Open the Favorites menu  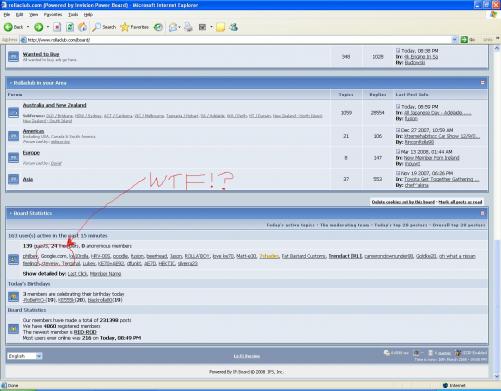click(x=53, y=15)
